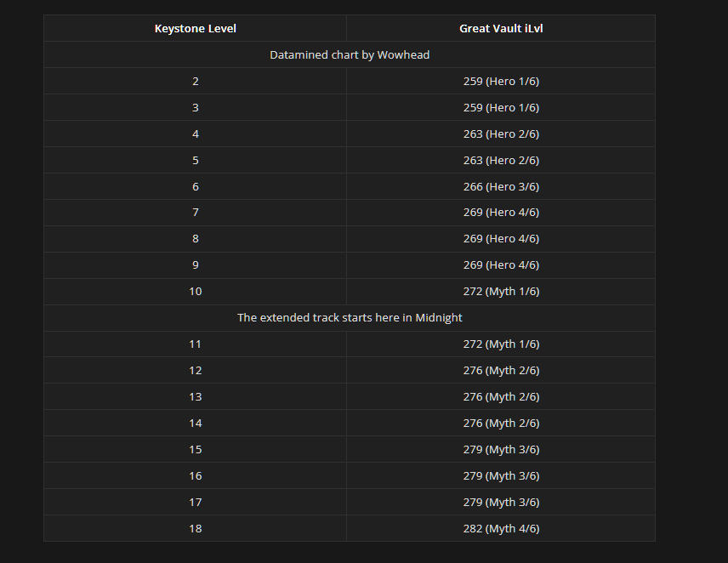Select keystone level 12 cell

(x=195, y=370)
